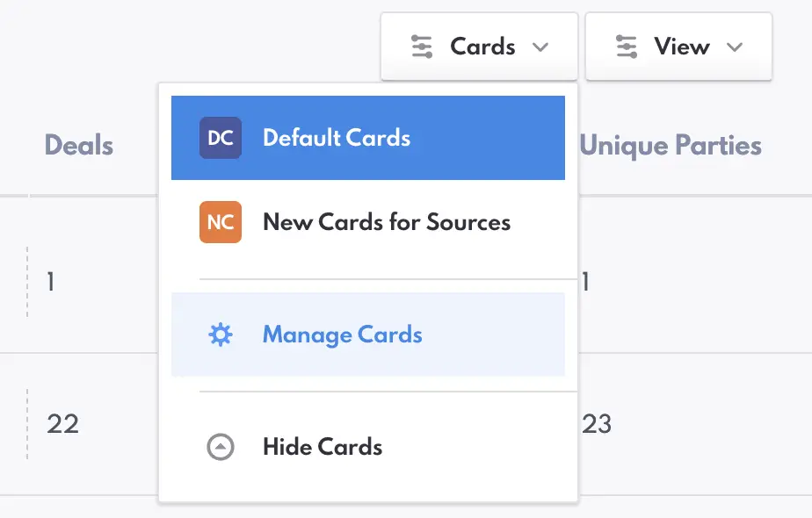Click the View button
The image size is (812, 518).
pyautogui.click(x=678, y=47)
